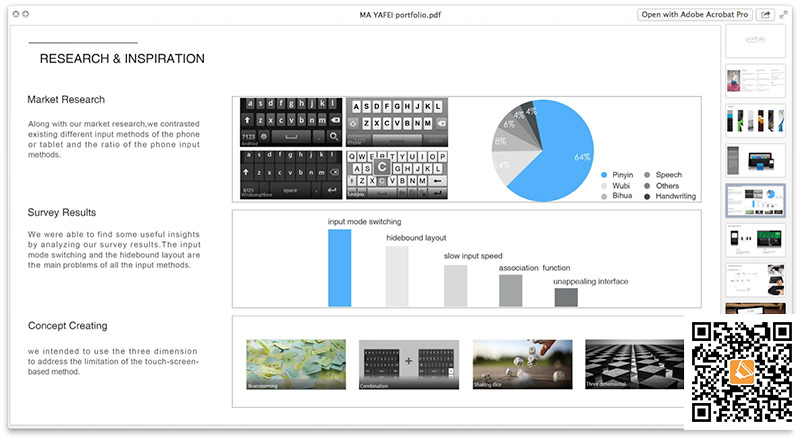Open the profile photo page thumbnail

(755, 81)
